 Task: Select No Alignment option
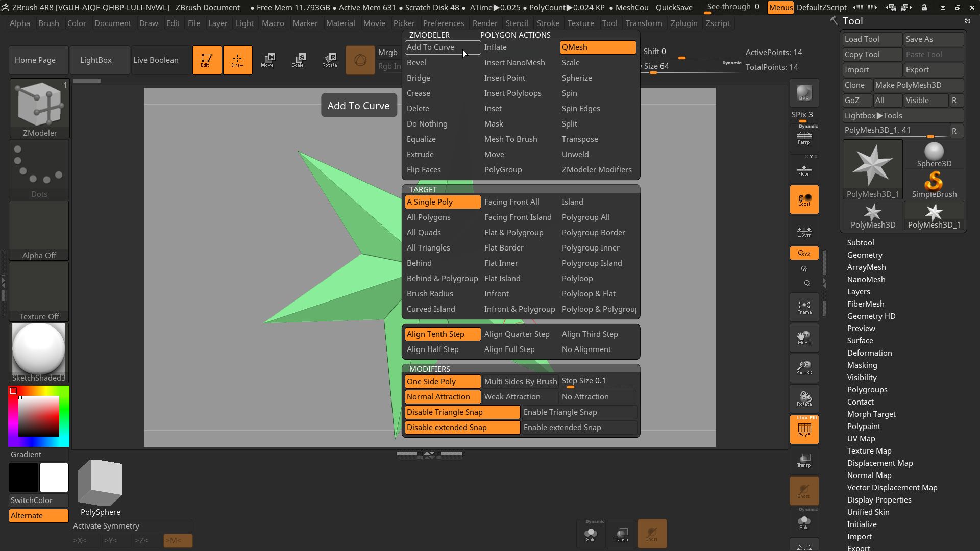pyautogui.click(x=598, y=349)
